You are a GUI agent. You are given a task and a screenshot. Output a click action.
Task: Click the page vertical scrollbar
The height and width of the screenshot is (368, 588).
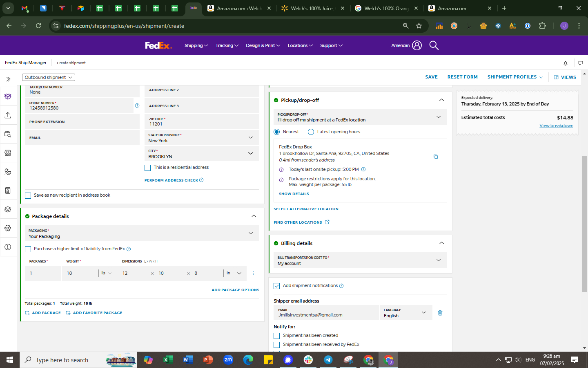(x=584, y=224)
